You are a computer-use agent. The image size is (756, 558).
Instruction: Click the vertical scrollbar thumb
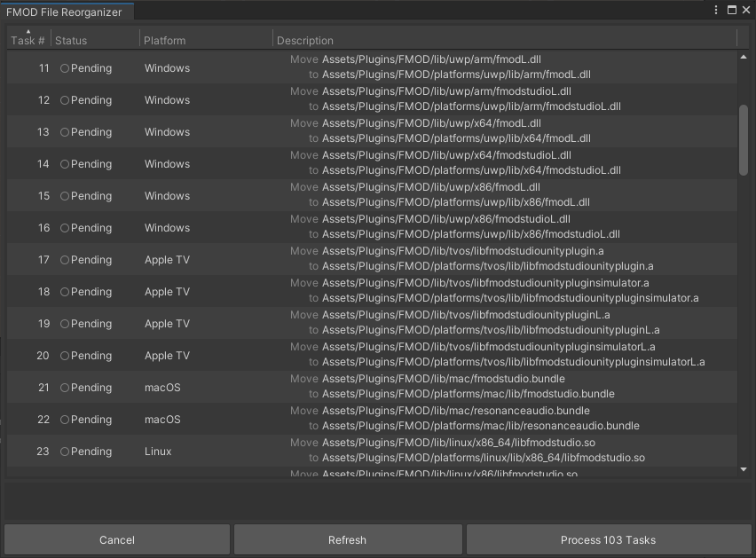(744, 140)
